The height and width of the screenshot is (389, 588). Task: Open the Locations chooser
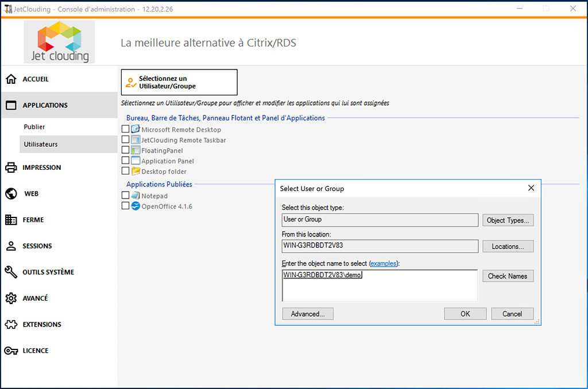pos(508,246)
